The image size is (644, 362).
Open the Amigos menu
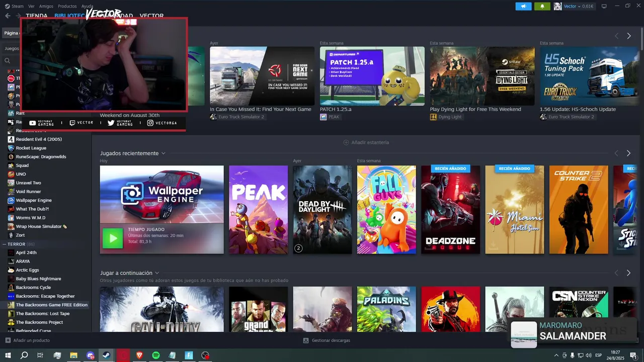(x=46, y=6)
